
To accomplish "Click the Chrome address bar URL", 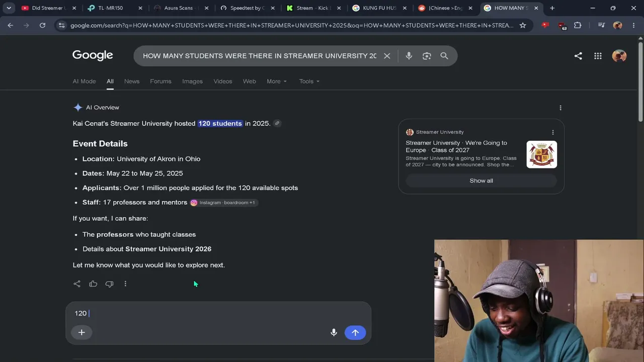I will (292, 25).
